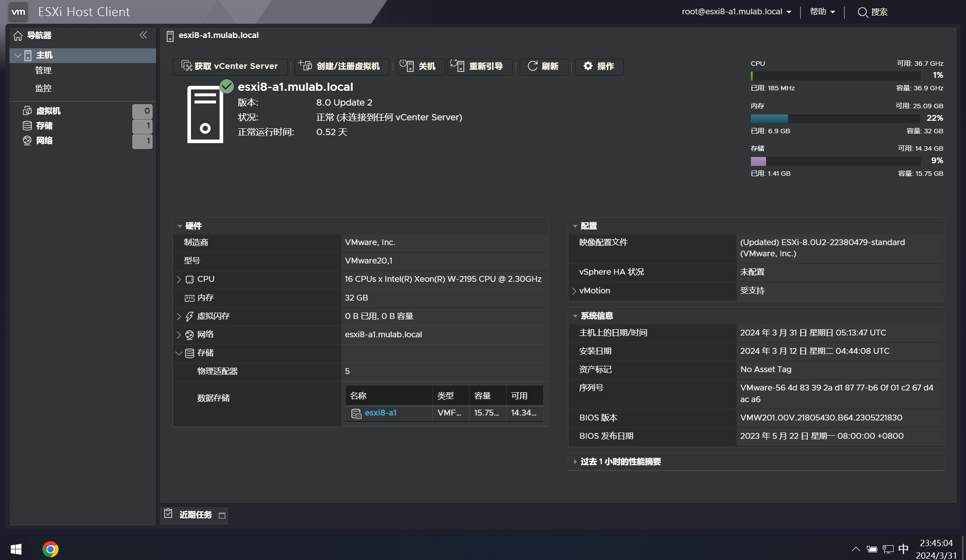966x560 pixels.
Task: Click the Networking globe icon in navigator
Action: tap(27, 140)
